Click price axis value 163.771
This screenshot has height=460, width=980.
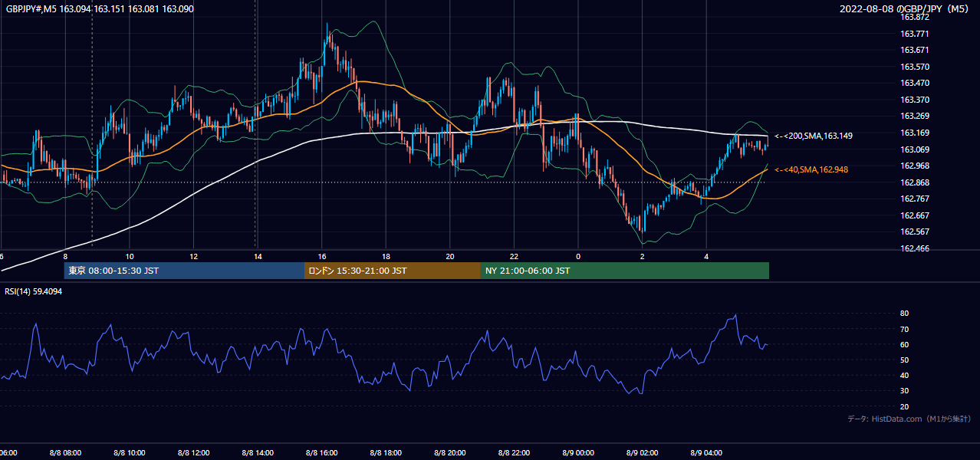915,34
